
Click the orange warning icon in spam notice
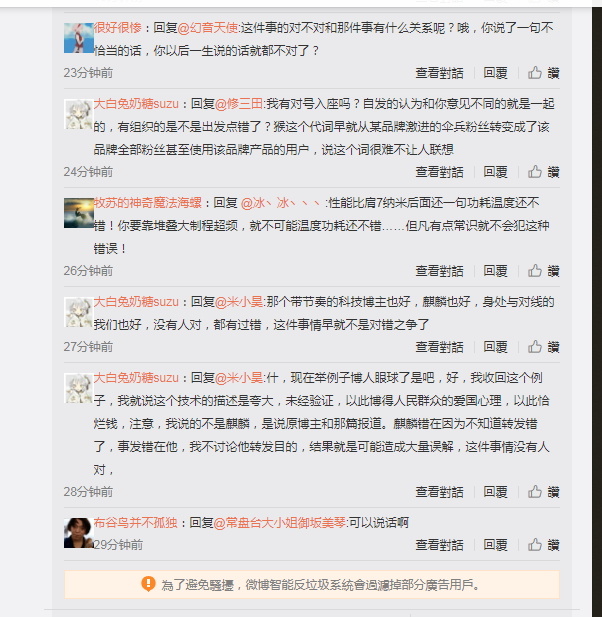pos(148,584)
